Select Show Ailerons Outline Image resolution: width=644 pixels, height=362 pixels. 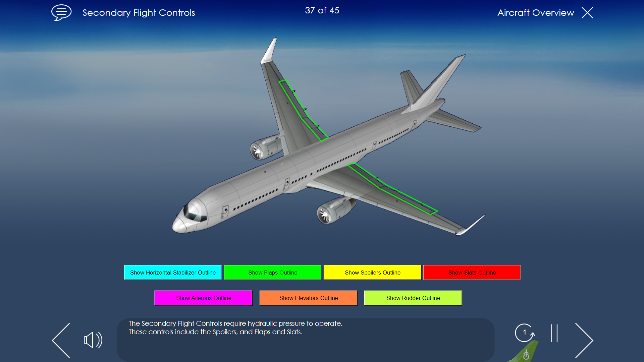(x=204, y=297)
